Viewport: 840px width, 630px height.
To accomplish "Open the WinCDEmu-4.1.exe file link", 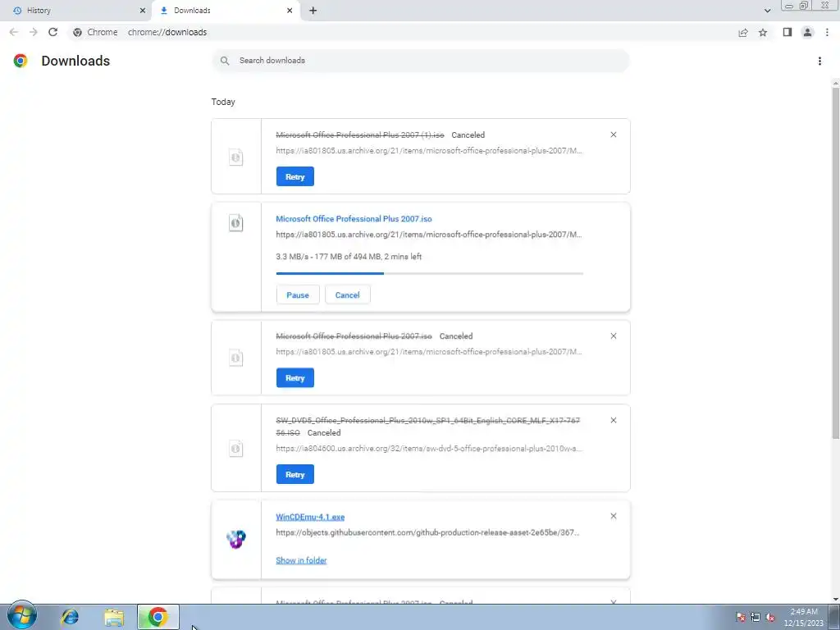I will tap(310, 517).
